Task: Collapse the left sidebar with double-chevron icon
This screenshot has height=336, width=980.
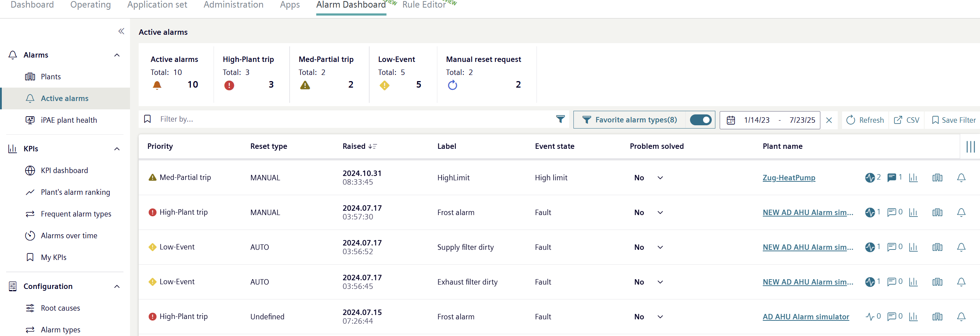Action: (x=121, y=31)
